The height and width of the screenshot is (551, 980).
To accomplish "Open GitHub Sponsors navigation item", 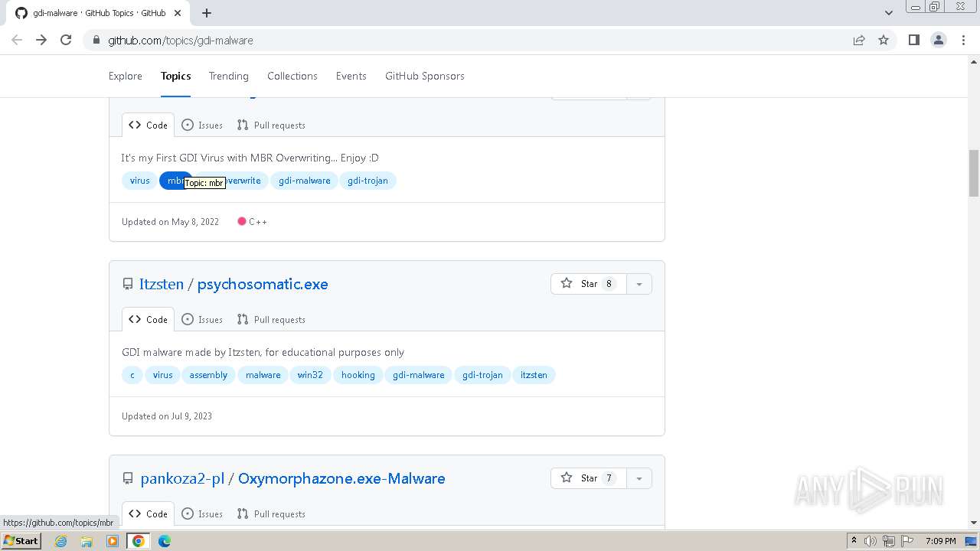I will pos(425,76).
